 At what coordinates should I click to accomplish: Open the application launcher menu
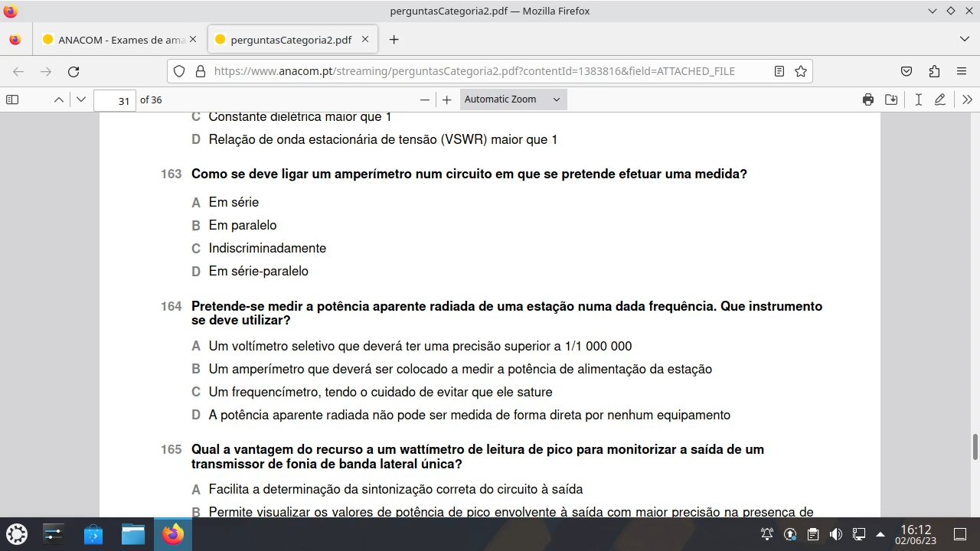[x=17, y=534]
